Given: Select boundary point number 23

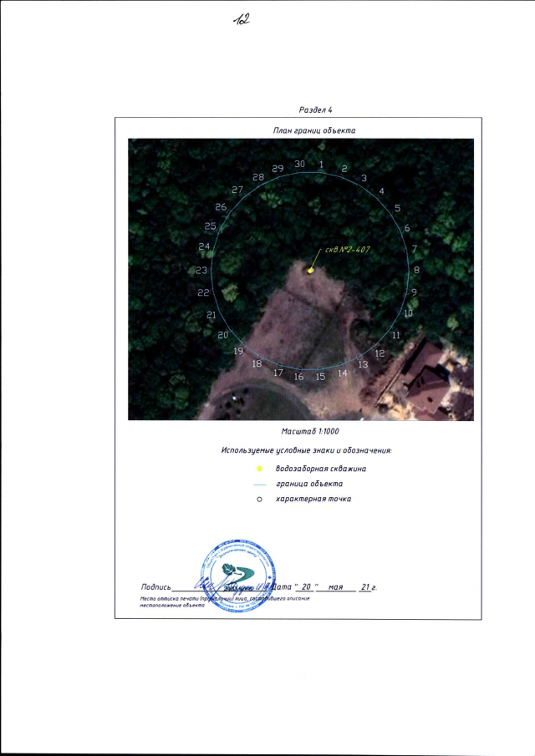Looking at the screenshot, I should coord(201,271).
